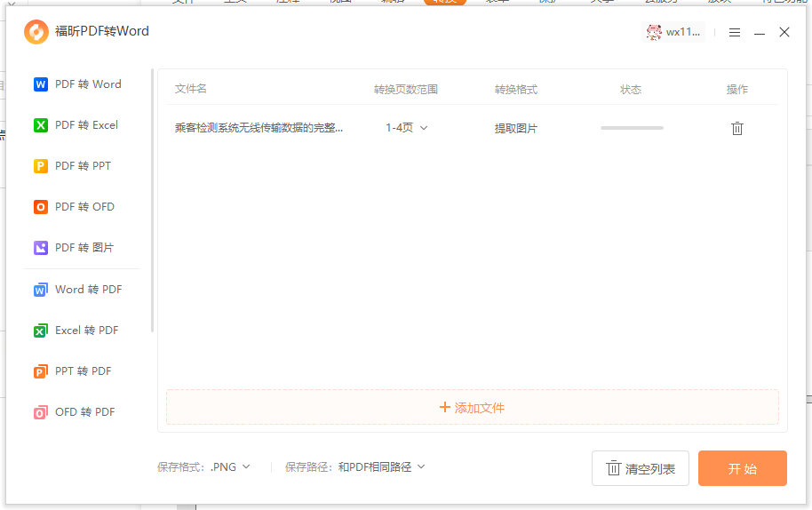Screen dimensions: 812x510
Task: Click the conversion status progress bar
Action: [x=632, y=128]
